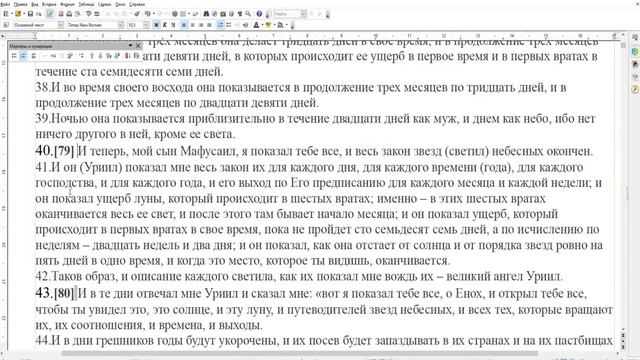Open the Navigator compass icon in toolbar
The image size is (640, 360).
[x=215, y=14]
